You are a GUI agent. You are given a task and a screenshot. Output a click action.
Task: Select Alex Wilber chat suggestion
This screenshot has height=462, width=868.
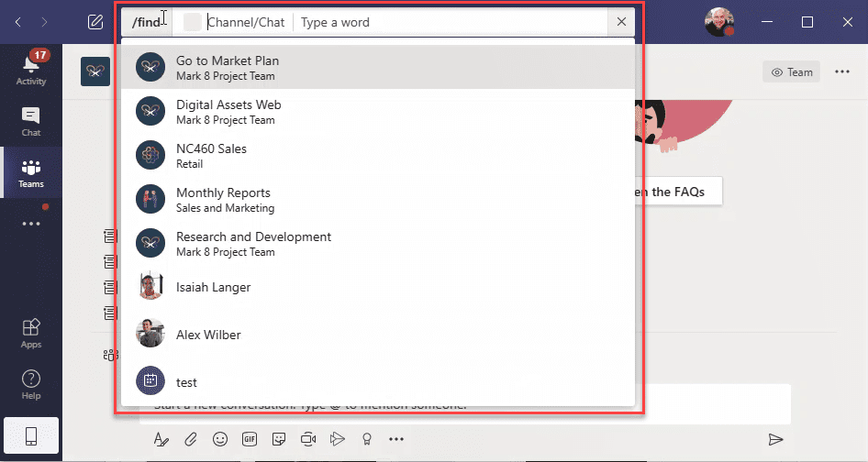378,335
